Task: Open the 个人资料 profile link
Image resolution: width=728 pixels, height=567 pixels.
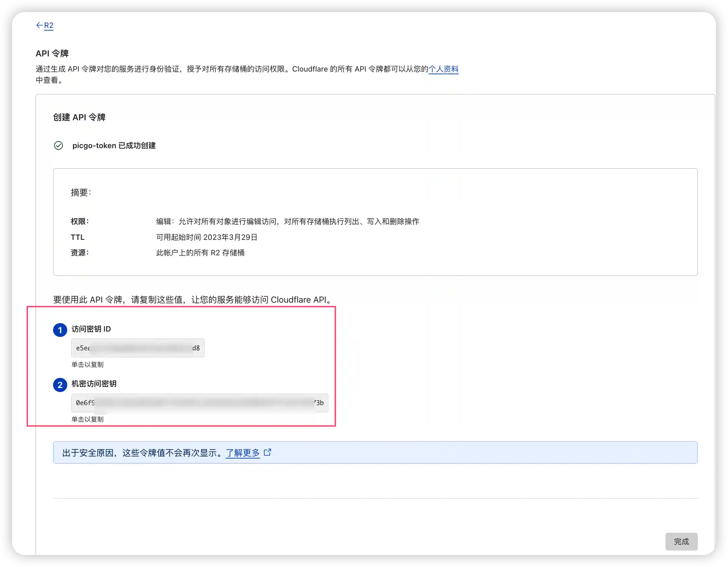Action: [444, 69]
